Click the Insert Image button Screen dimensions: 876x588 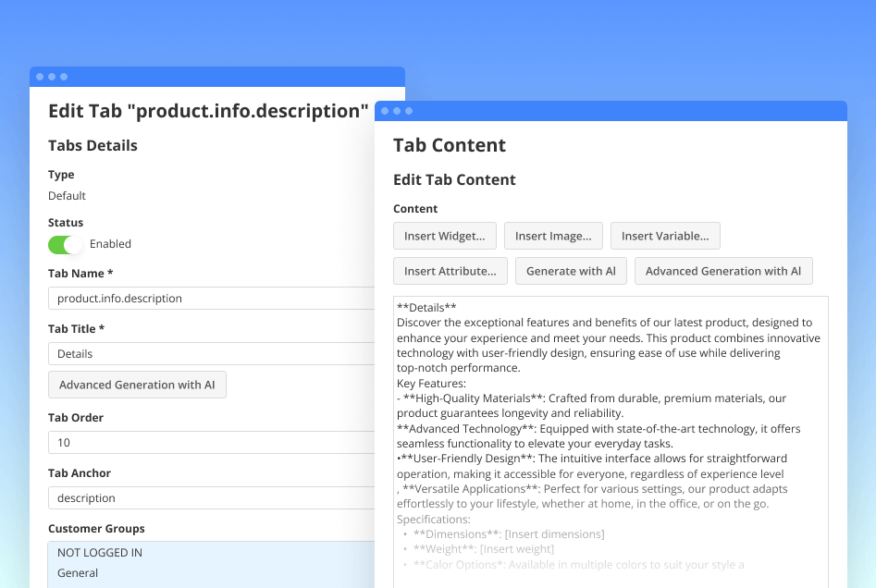coord(553,236)
